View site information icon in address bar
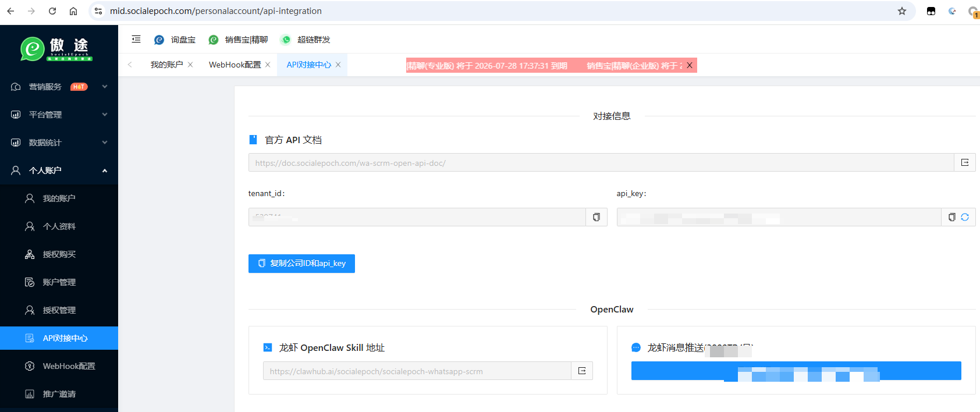980x412 pixels. (98, 11)
